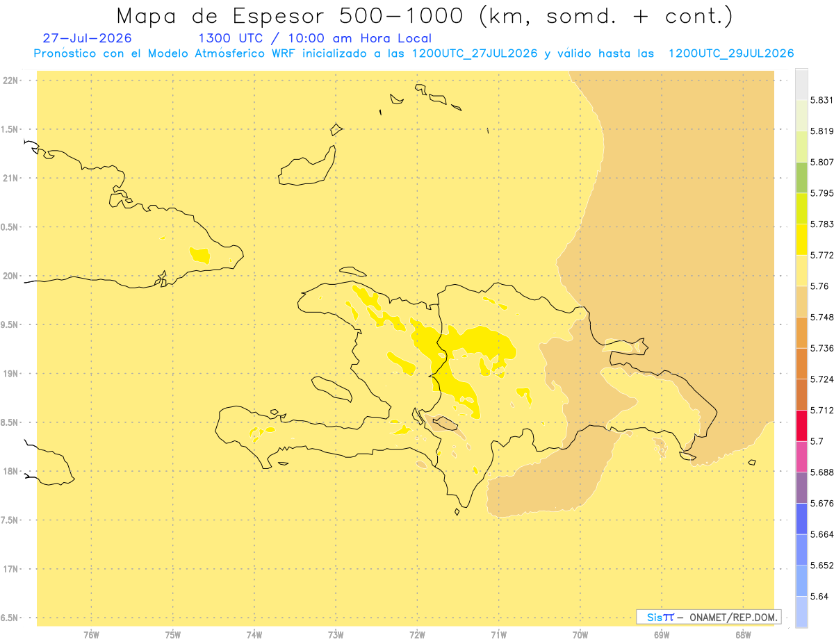Click the red colorbar segment above 5.7
834x644 pixels.
(801, 425)
